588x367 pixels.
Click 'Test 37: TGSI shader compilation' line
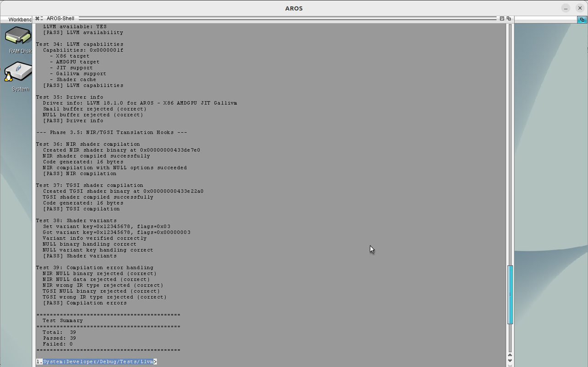click(90, 185)
